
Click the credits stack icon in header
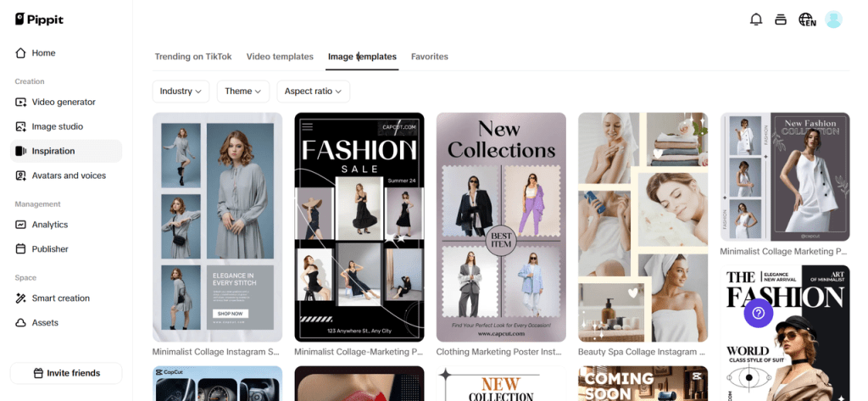tap(781, 19)
